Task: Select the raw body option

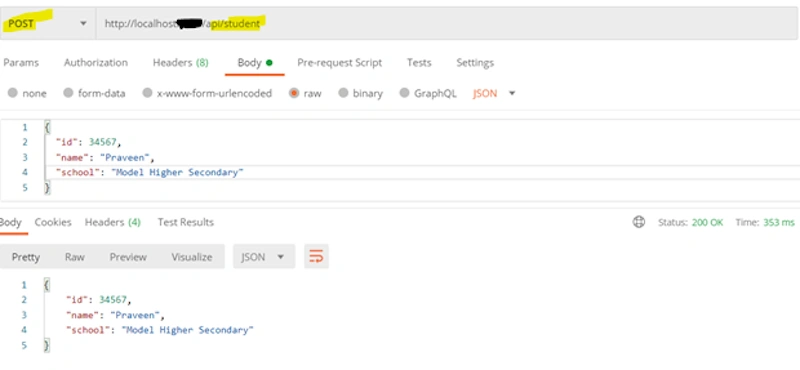Action: [305, 93]
